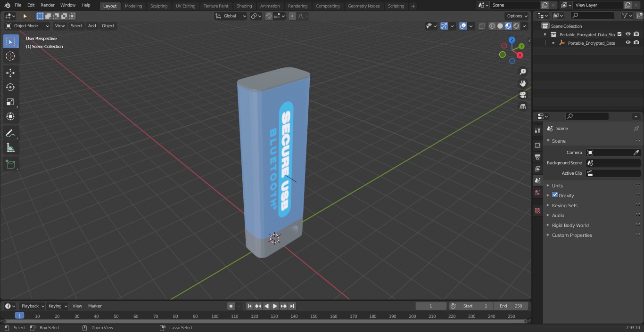
Task: Open the Global transform orientation dropdown
Action: pyautogui.click(x=231, y=16)
